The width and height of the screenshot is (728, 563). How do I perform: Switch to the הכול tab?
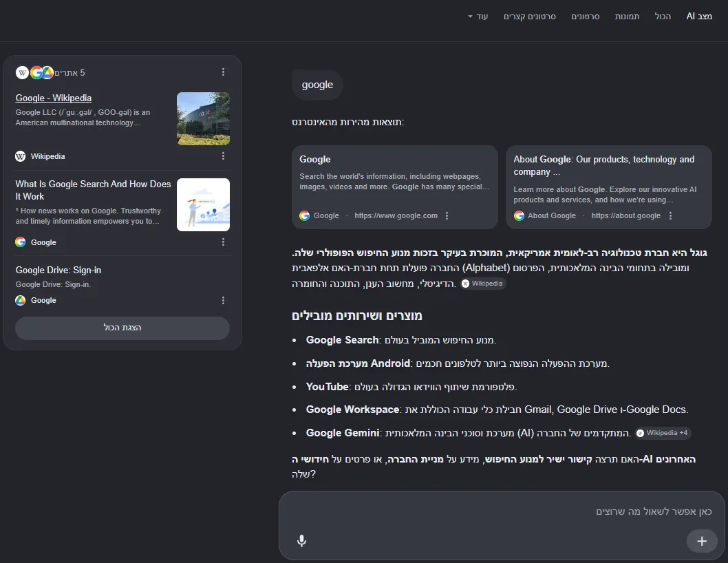coord(663,17)
